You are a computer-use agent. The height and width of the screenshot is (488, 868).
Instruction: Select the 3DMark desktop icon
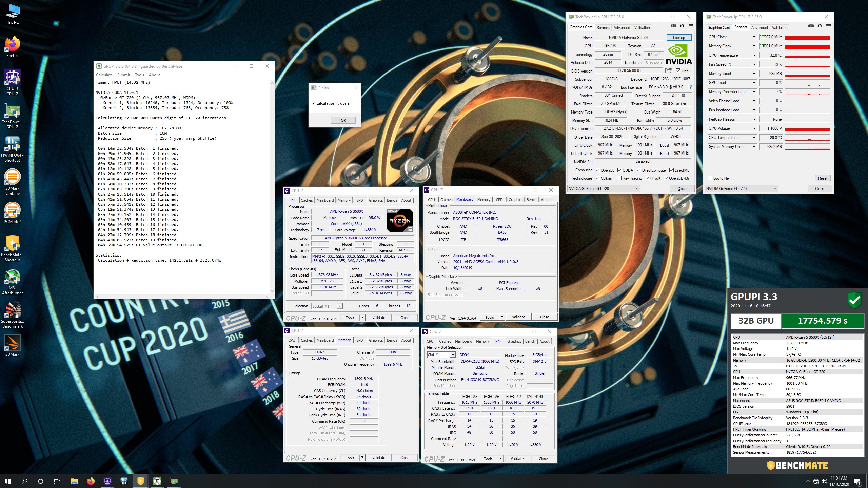[x=13, y=346]
